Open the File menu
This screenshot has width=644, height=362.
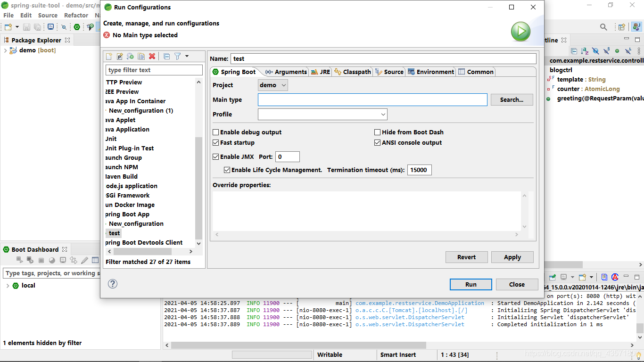coord(8,16)
